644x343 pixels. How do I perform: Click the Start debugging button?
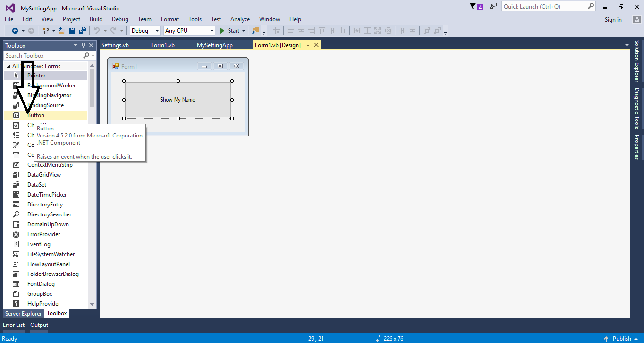(x=229, y=31)
